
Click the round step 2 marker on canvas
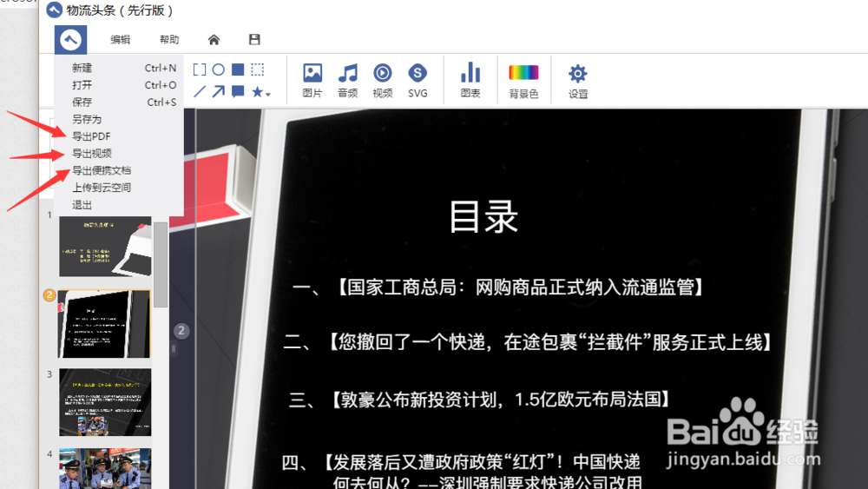click(181, 331)
